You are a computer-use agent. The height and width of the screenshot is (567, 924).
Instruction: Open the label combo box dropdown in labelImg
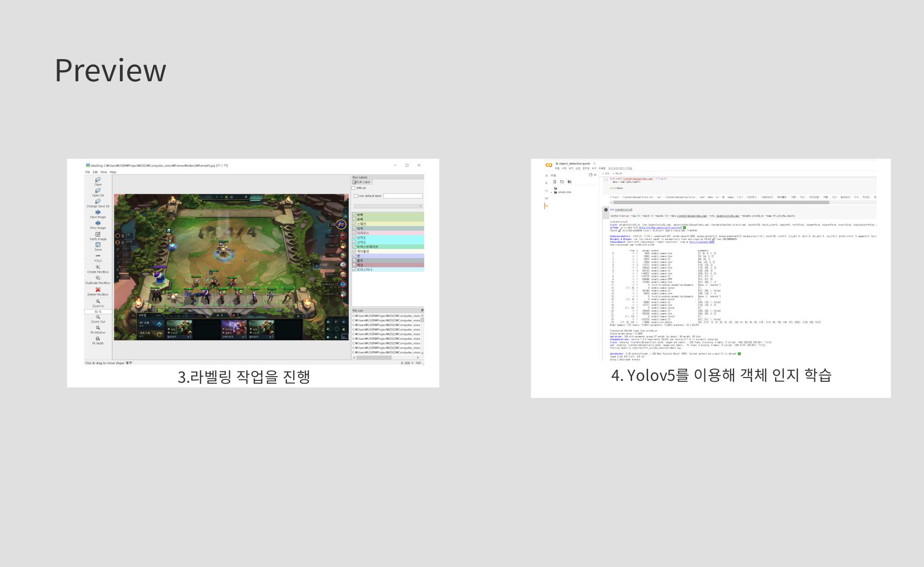click(388, 206)
